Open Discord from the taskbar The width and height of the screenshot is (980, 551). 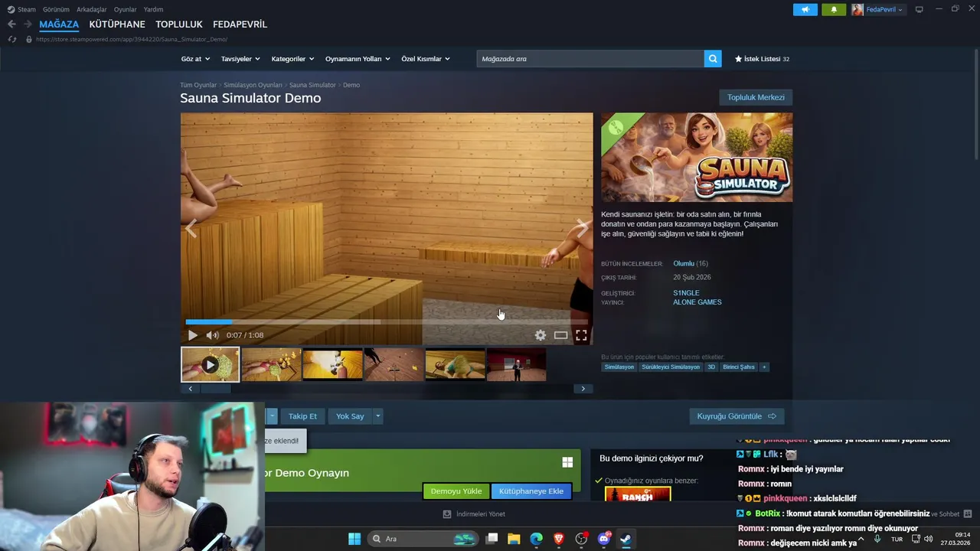(603, 539)
